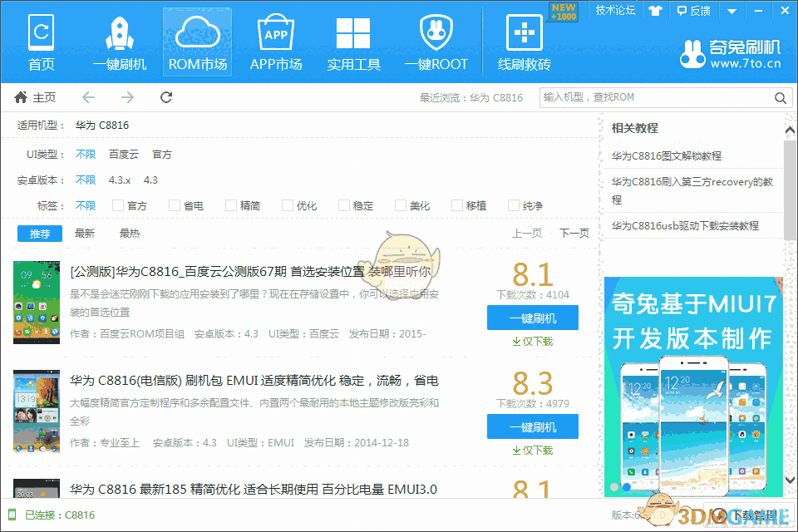Click 一键刷机 on the Baidu Cloud ROM
The image size is (798, 532).
[533, 318]
